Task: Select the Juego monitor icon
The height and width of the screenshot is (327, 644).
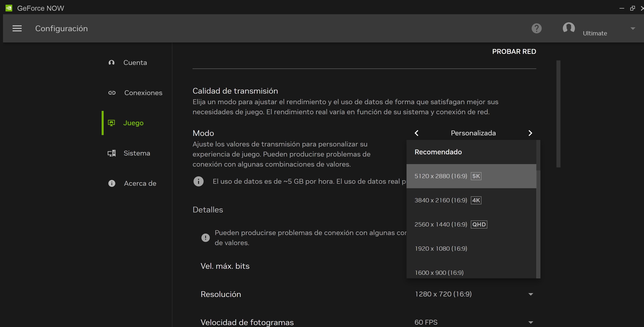Action: coord(112,123)
